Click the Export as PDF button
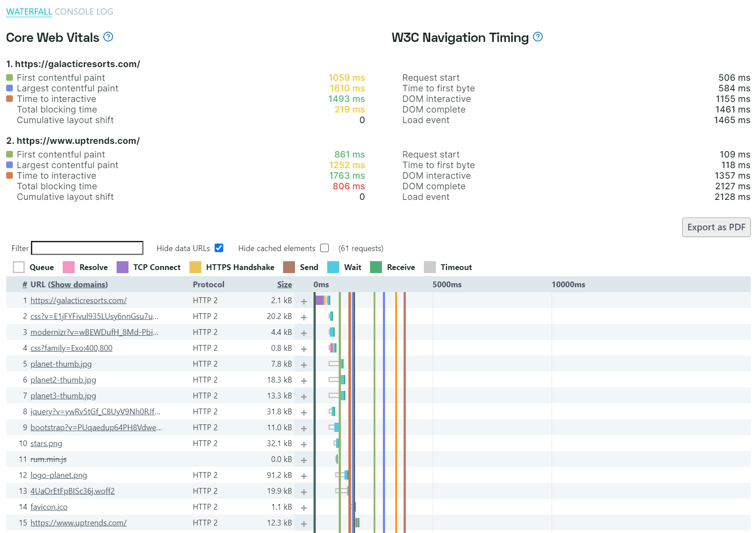The image size is (756, 533). 716,227
